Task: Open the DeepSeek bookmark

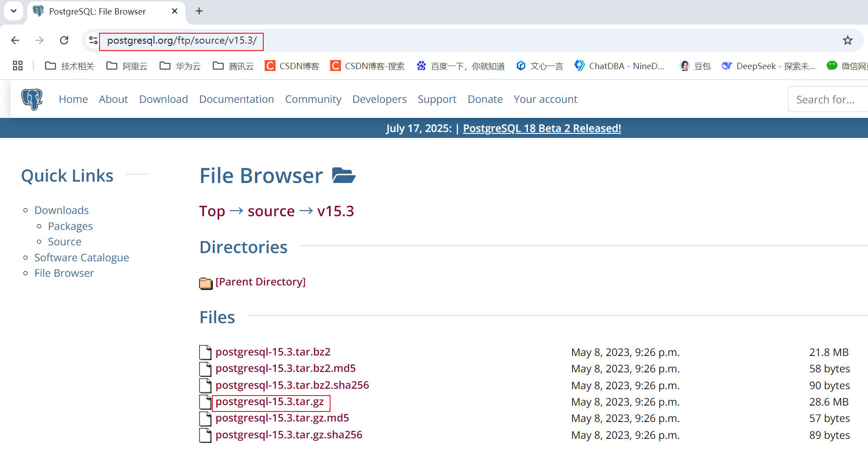Action: pyautogui.click(x=769, y=66)
